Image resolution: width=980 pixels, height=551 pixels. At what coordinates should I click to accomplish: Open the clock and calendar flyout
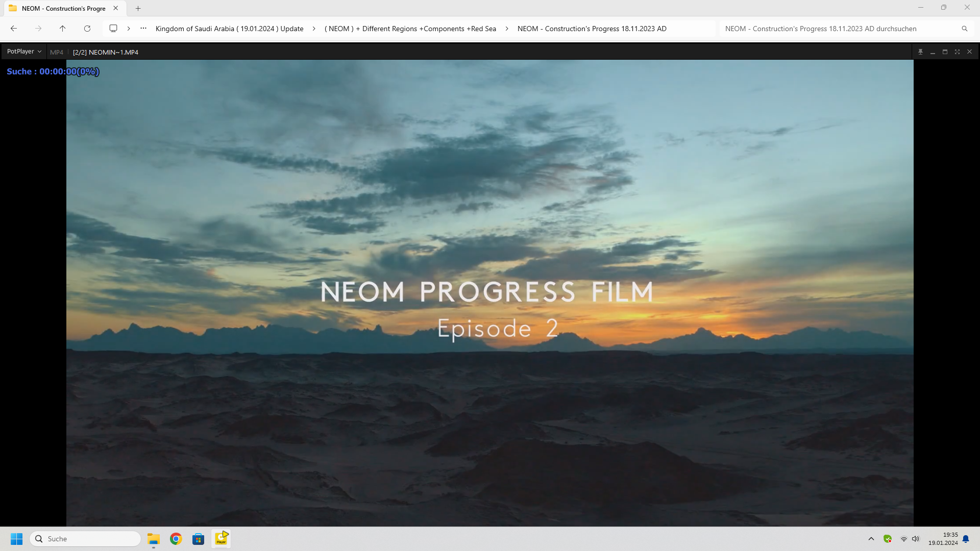(943, 539)
